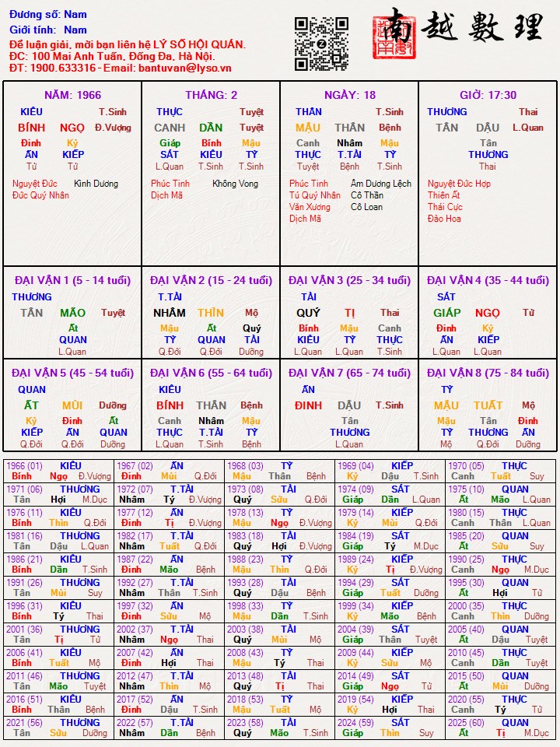Click 'Kình Dương' in the year pillar
Image resolution: width=560 pixels, height=747 pixels.
pyautogui.click(x=96, y=184)
